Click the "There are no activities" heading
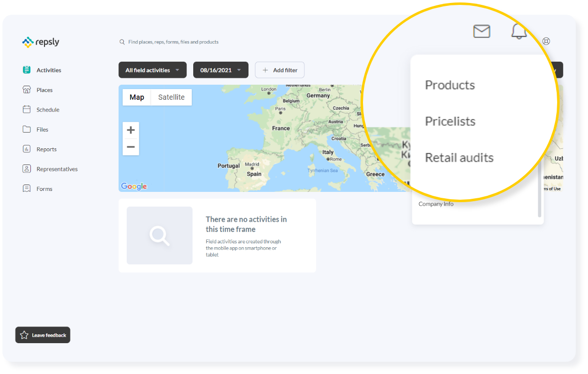 point(246,224)
